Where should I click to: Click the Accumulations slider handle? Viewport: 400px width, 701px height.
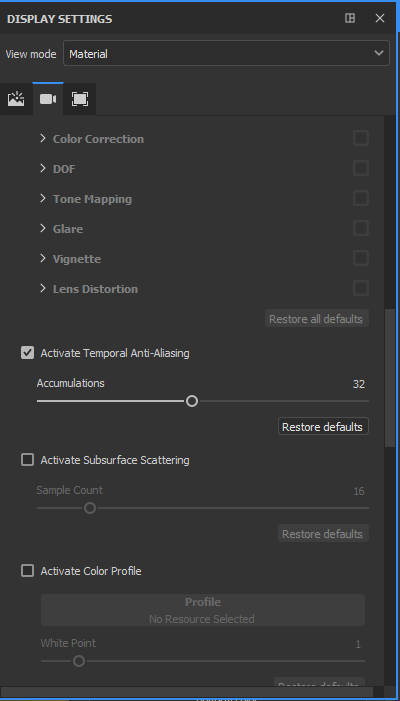(x=192, y=401)
